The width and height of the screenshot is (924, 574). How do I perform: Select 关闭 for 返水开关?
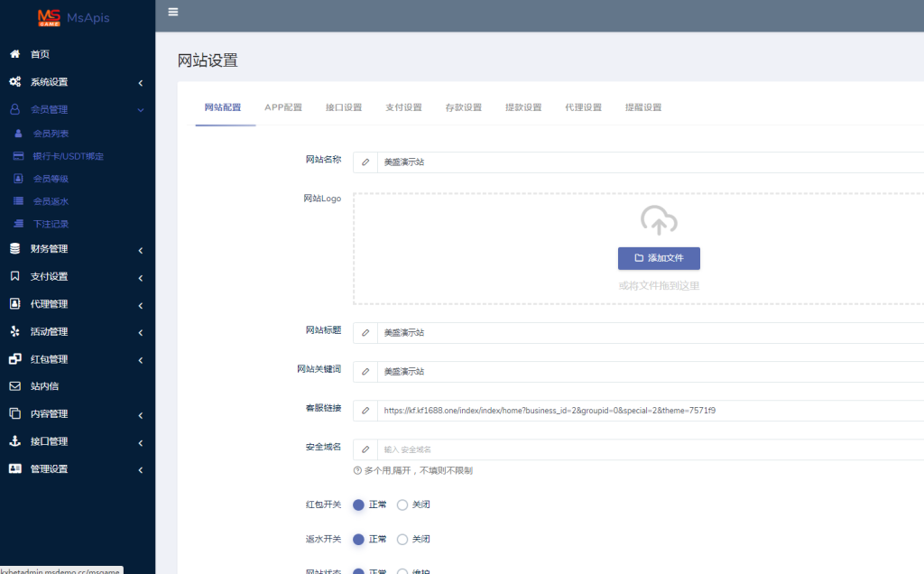click(x=402, y=539)
